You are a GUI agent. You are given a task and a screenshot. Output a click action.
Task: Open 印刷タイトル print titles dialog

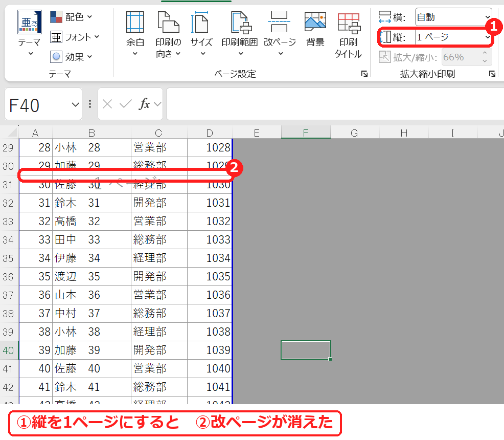(x=349, y=35)
